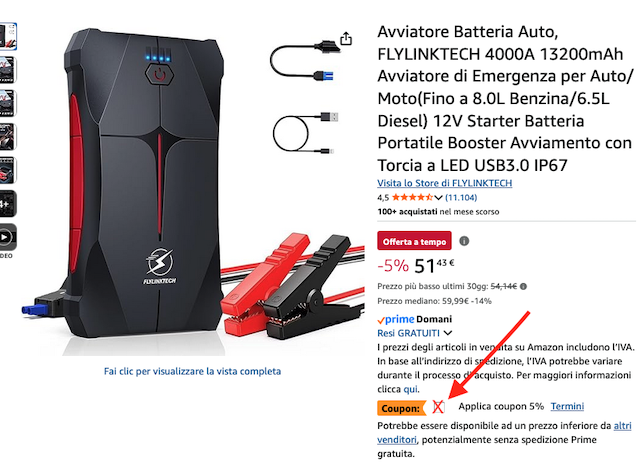Open the altri venditori link

pos(504,433)
